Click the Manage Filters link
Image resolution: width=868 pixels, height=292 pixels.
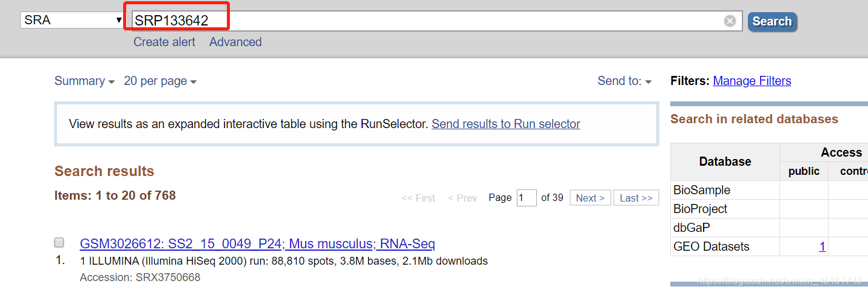752,81
